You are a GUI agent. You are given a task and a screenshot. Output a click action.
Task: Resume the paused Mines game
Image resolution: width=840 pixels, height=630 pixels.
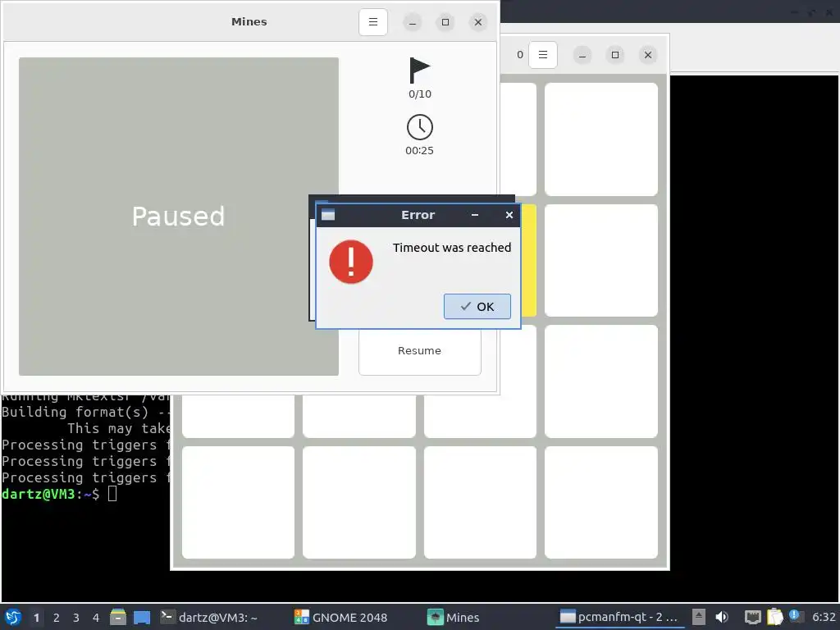(x=419, y=351)
